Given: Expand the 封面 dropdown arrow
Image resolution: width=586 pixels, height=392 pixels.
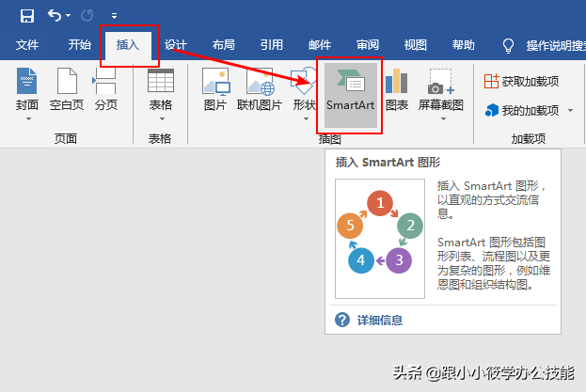Looking at the screenshot, I should [x=28, y=119].
